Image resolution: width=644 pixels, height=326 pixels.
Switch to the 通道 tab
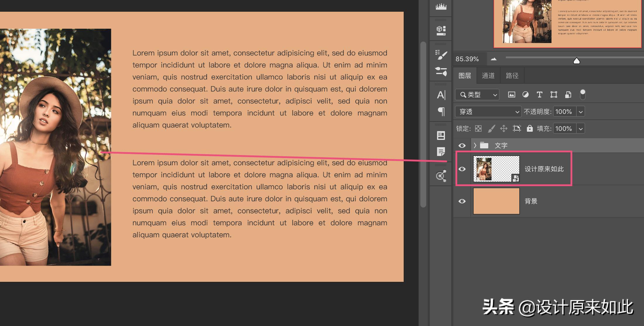pyautogui.click(x=488, y=76)
